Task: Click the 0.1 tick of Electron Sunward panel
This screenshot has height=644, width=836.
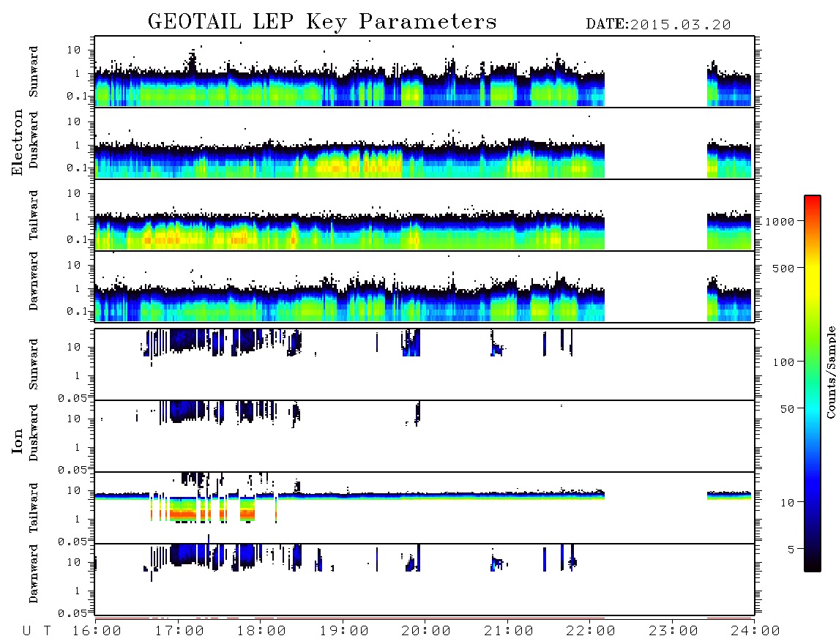Action: 76,96
